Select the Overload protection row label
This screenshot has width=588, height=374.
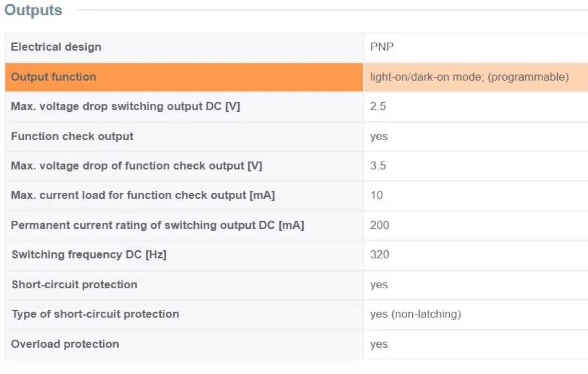[x=65, y=344]
